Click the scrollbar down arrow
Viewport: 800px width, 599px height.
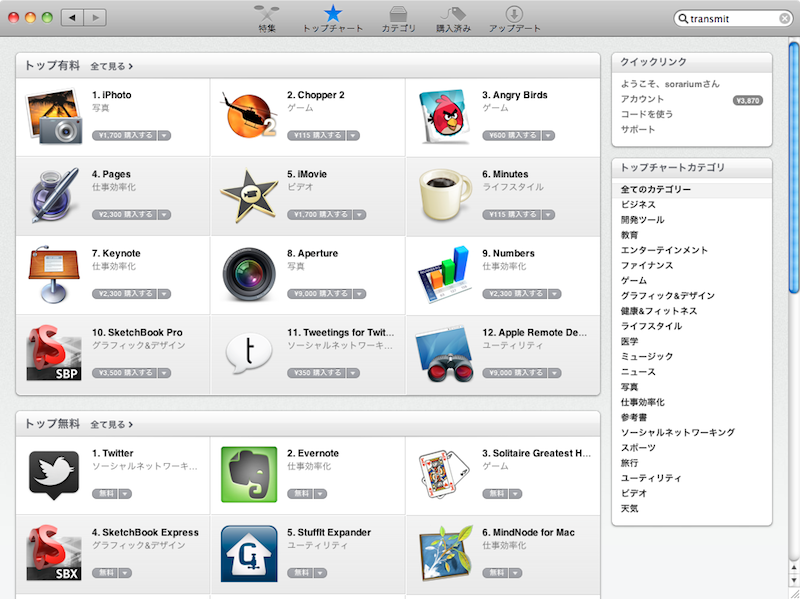(x=793, y=581)
